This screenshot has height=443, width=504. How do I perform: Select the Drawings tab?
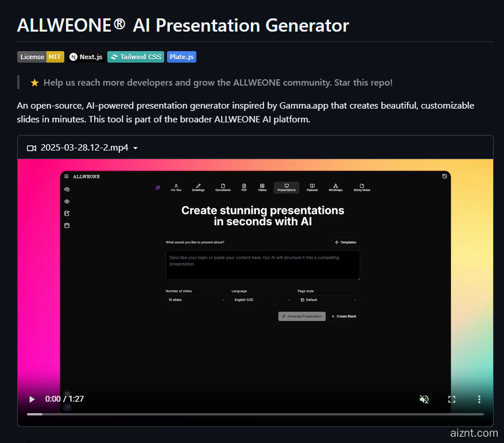(x=198, y=187)
